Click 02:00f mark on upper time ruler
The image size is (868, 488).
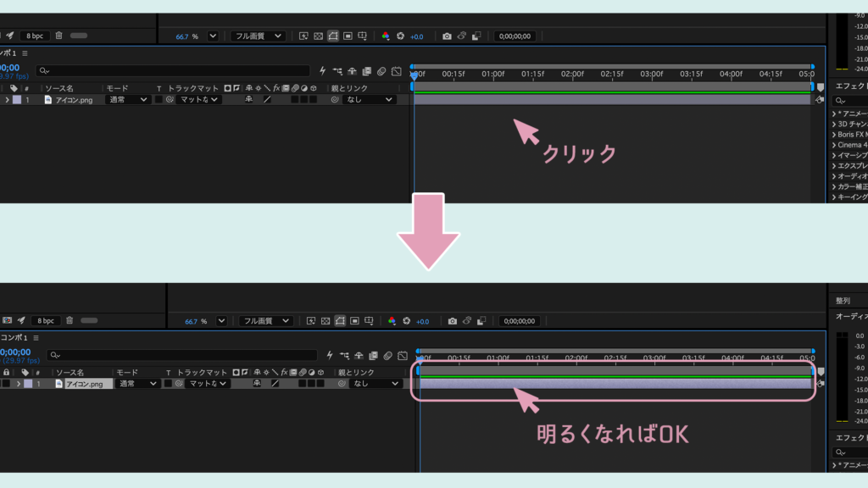pyautogui.click(x=572, y=74)
